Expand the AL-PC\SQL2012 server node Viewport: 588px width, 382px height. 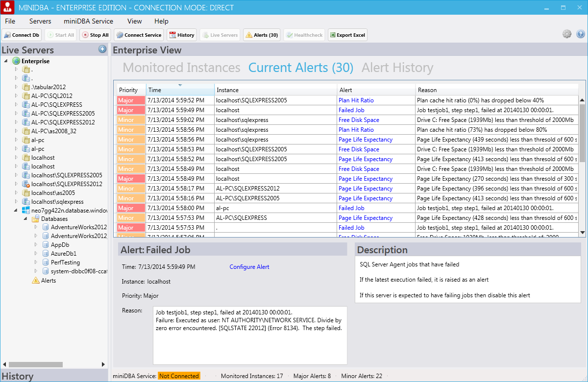click(x=15, y=96)
